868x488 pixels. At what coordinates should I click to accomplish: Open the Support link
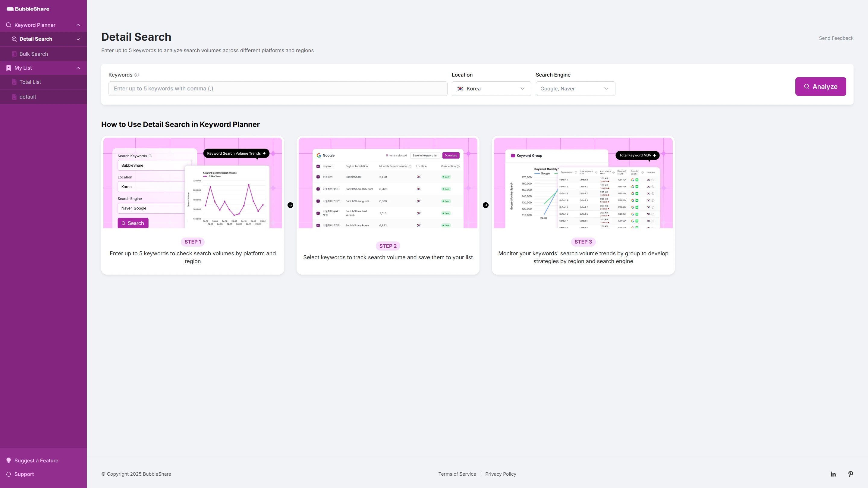coord(24,474)
